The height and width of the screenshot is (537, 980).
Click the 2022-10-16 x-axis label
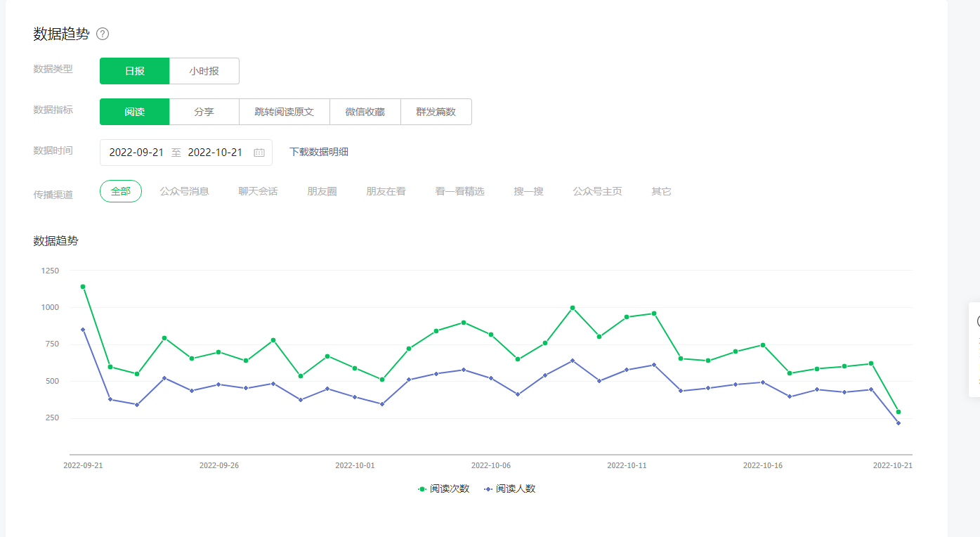coord(763,465)
